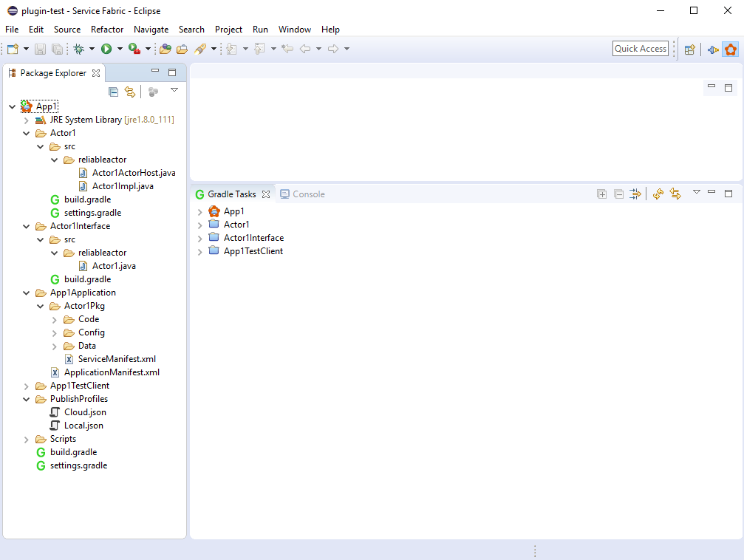The width and height of the screenshot is (744, 560).
Task: Collapse the Actor1 project node
Action: (27, 133)
